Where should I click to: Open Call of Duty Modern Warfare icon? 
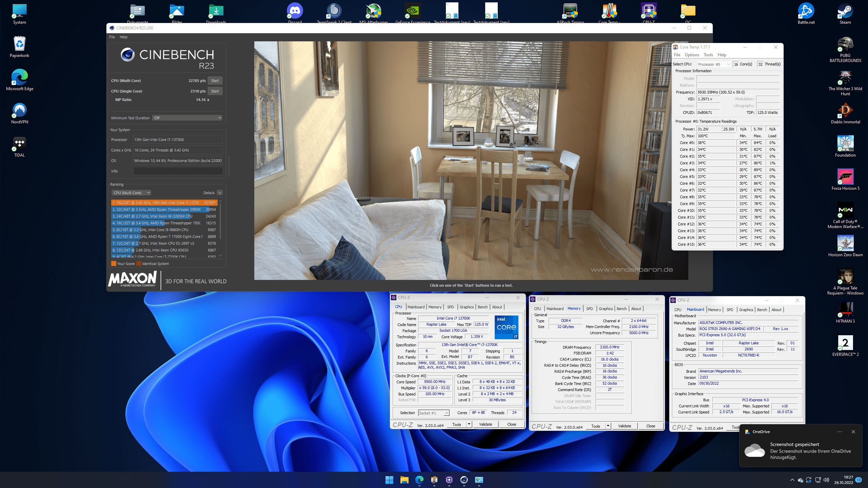tap(845, 216)
